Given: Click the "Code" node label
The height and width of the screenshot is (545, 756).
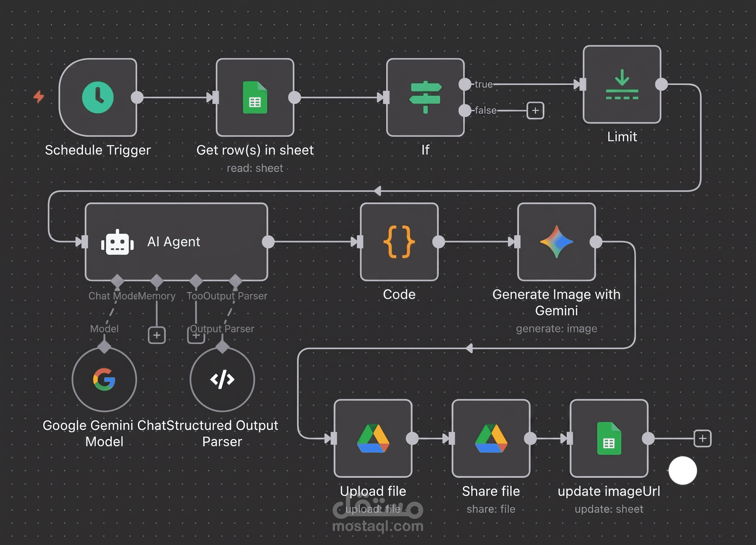Looking at the screenshot, I should coord(399,295).
